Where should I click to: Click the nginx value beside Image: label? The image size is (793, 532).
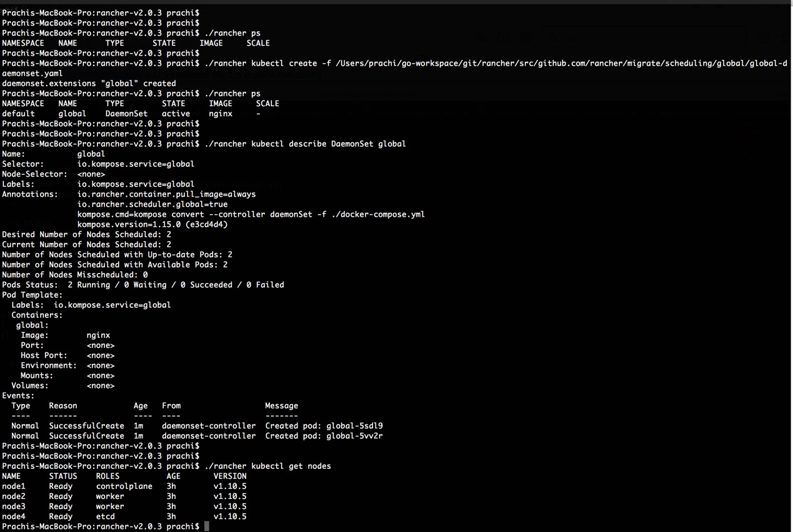coord(98,335)
